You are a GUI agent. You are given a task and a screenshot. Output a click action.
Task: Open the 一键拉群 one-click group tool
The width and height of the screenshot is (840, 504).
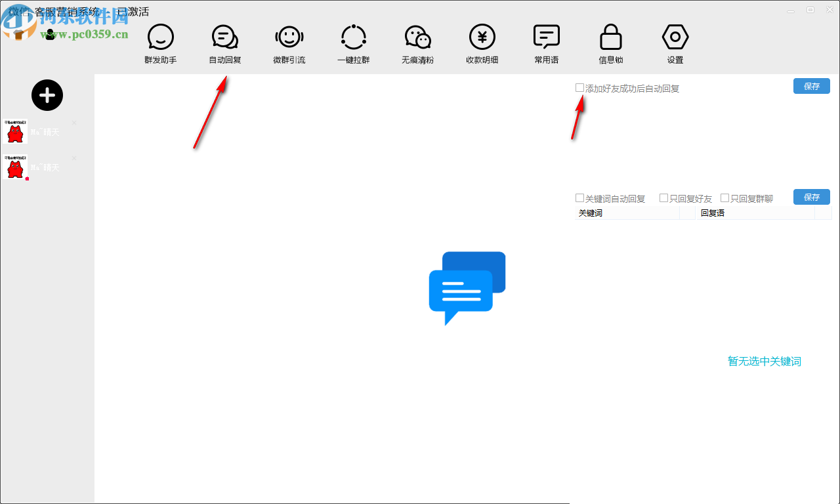[354, 45]
